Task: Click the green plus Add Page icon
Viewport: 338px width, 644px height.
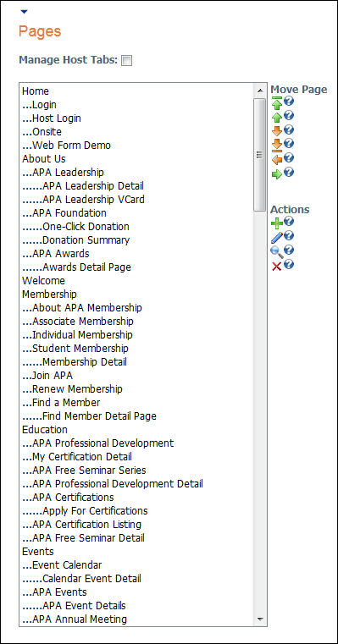Action: click(277, 224)
